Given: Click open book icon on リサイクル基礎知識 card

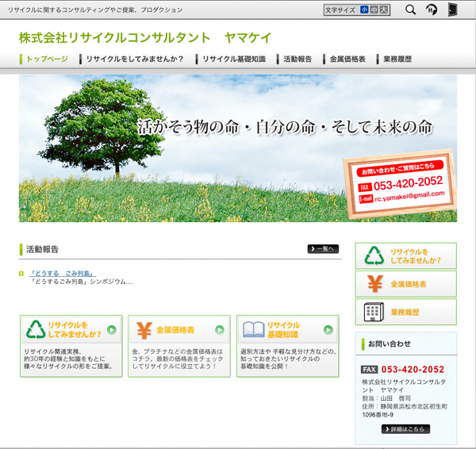Looking at the screenshot, I should point(254,329).
